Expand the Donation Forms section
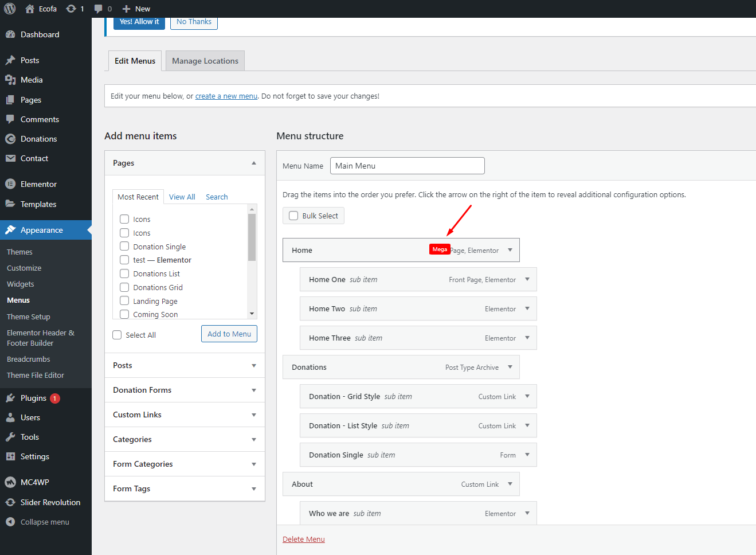 (x=253, y=390)
